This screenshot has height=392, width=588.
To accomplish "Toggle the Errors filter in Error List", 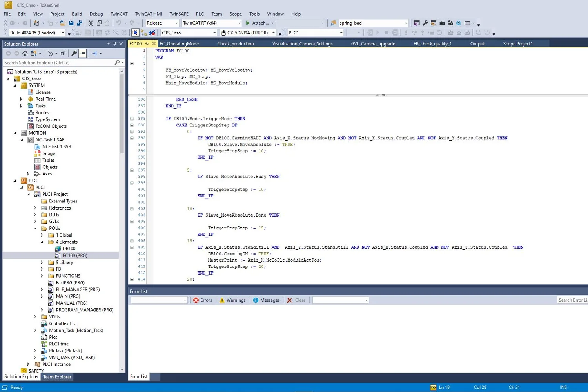I will (x=203, y=300).
